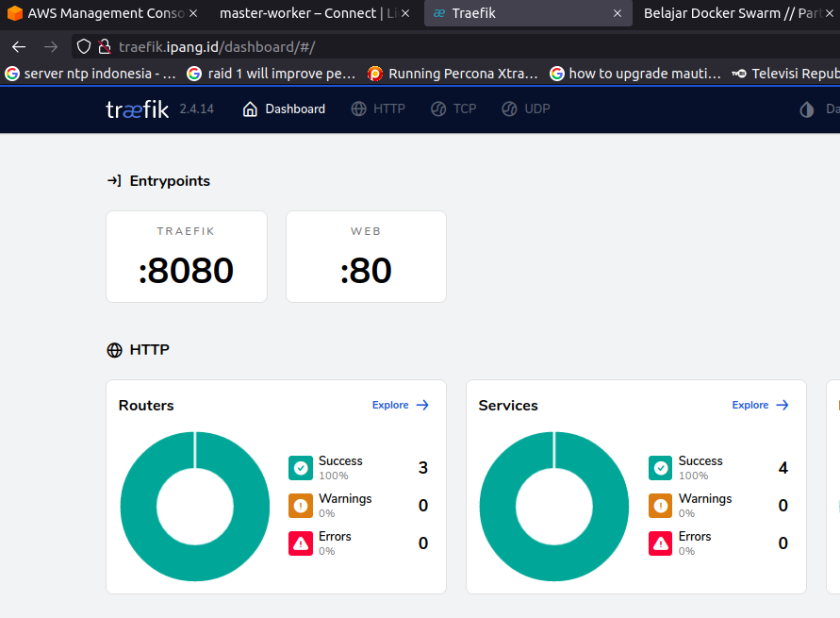Click the Traefik logo in the navbar
840x618 pixels.
137,108
